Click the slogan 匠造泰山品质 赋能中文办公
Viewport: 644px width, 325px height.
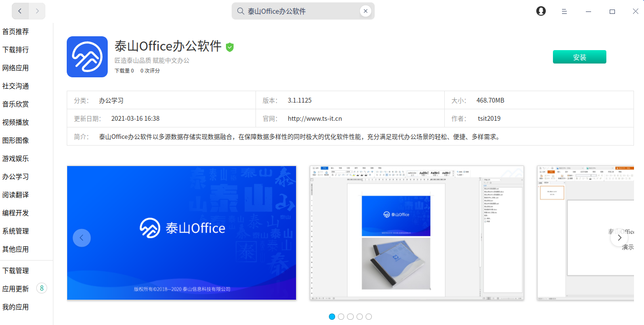(152, 61)
